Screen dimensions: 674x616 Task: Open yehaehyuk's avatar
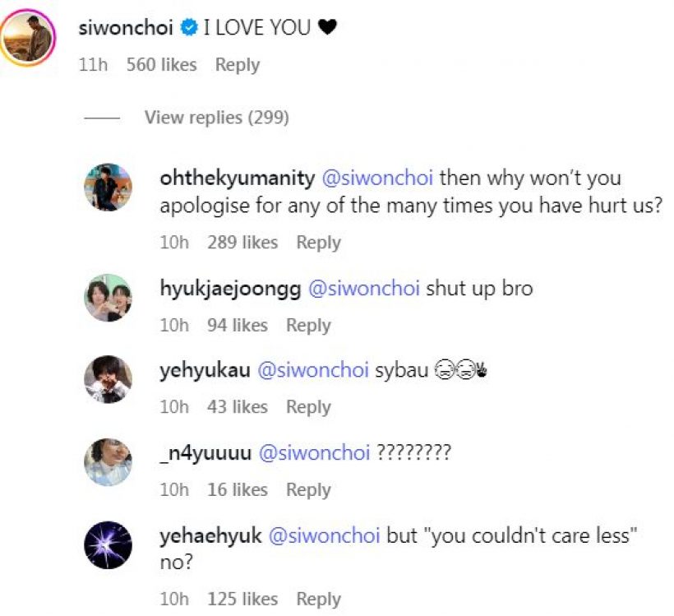click(x=108, y=545)
